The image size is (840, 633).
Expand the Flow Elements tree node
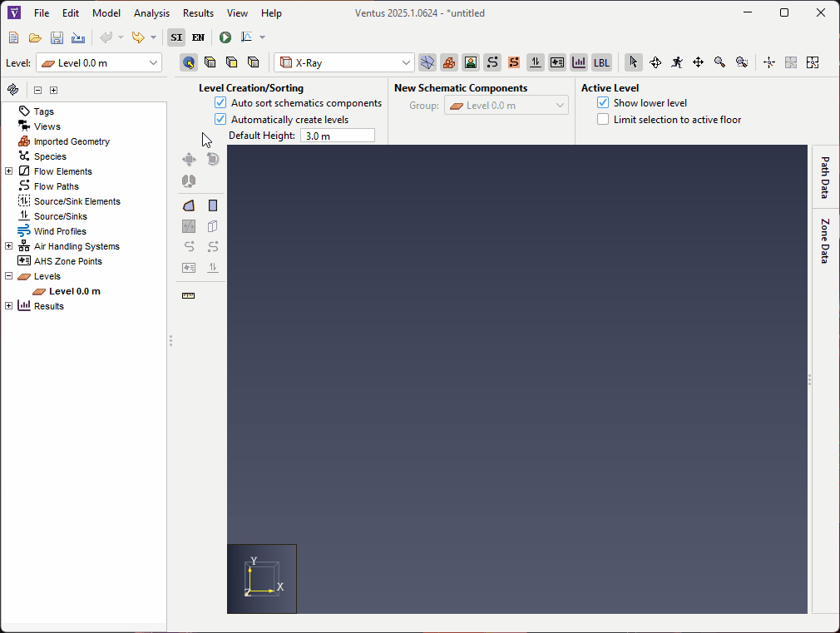[x=8, y=171]
